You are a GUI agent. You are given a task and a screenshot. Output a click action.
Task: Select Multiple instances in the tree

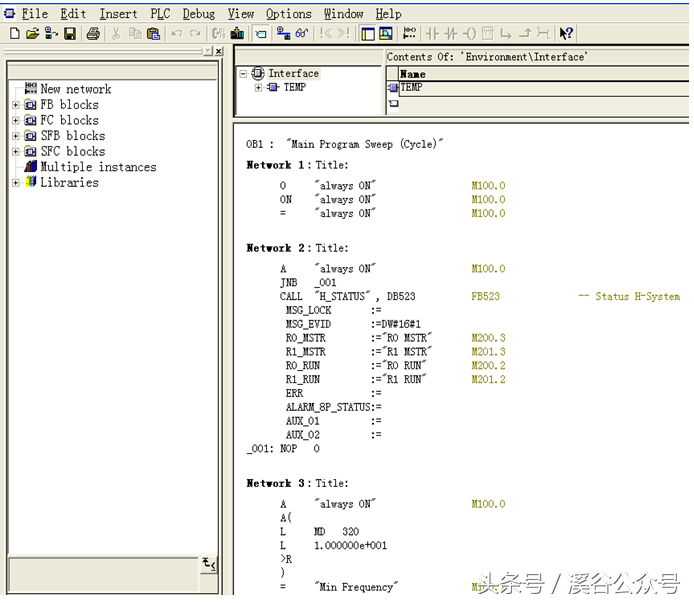(97, 167)
